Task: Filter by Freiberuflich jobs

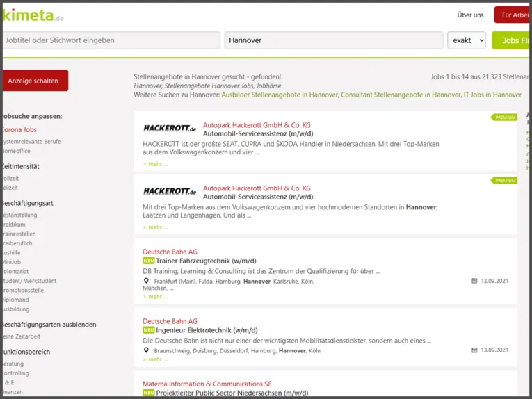Action: coord(17,243)
